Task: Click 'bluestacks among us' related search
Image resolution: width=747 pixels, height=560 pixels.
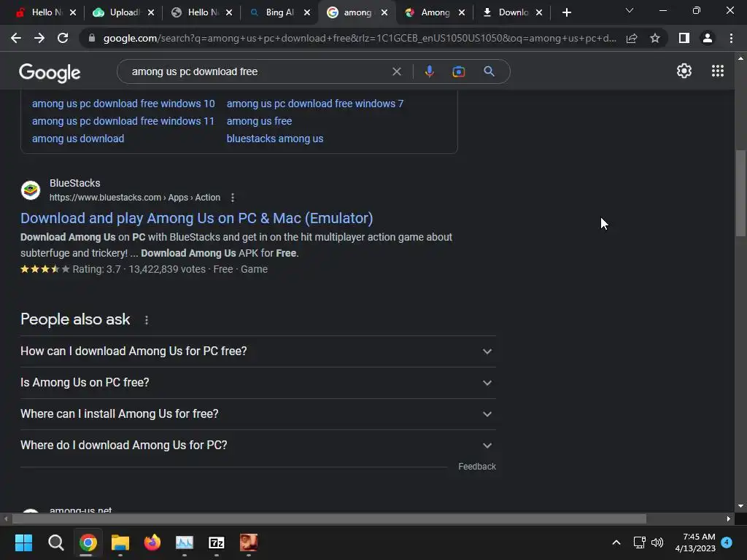Action: pos(275,139)
